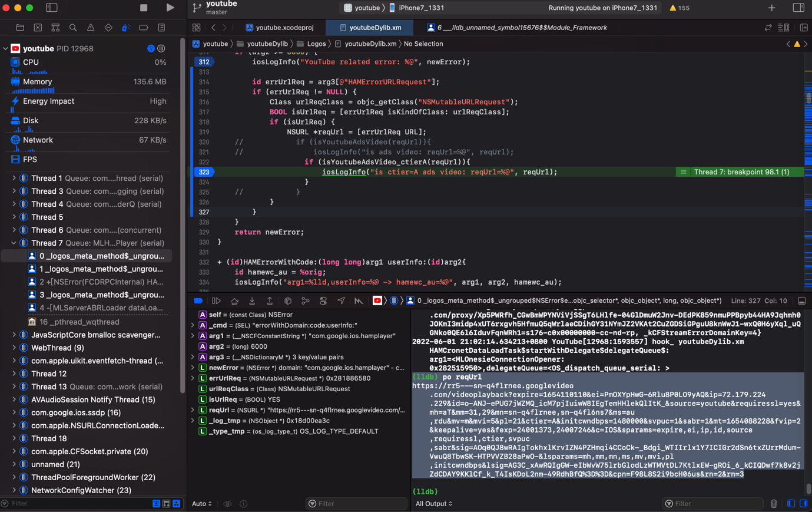Open the lldb_unnamed_symbol15676 tab
Screen dimensions: 812x512
517,28
